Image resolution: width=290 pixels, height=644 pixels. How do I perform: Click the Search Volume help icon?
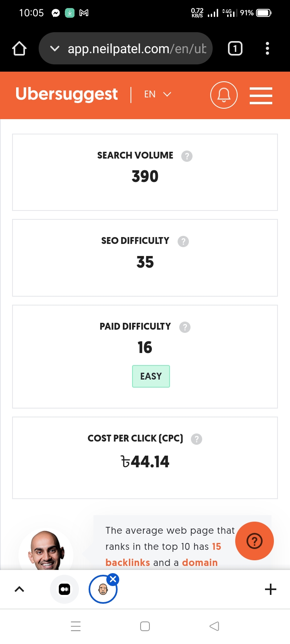point(187,156)
